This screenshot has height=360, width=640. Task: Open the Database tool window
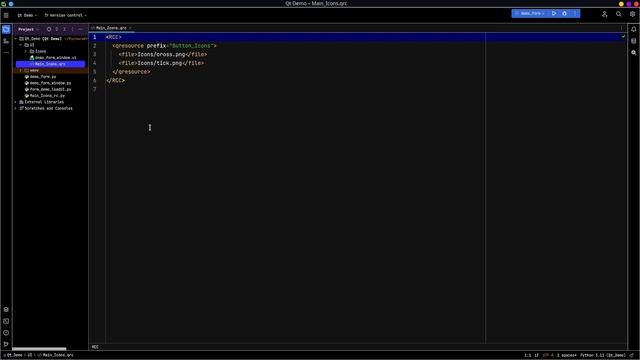tap(633, 41)
